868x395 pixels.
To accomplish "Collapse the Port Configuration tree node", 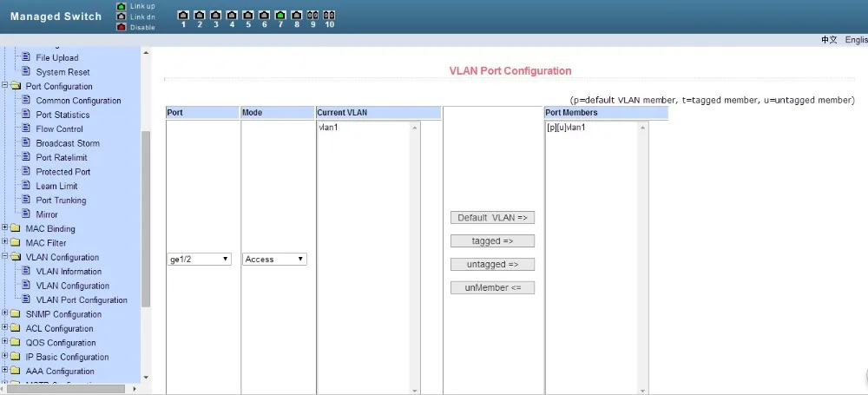I will click(5, 85).
